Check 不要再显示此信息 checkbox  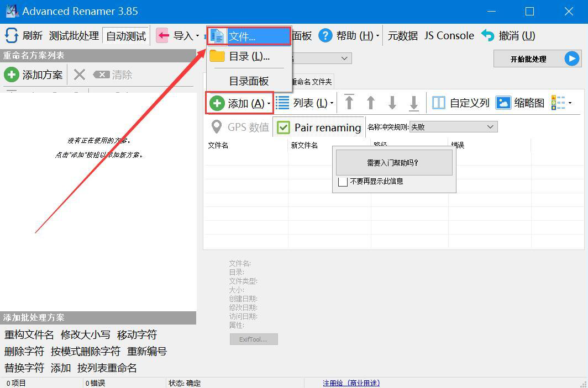click(343, 182)
